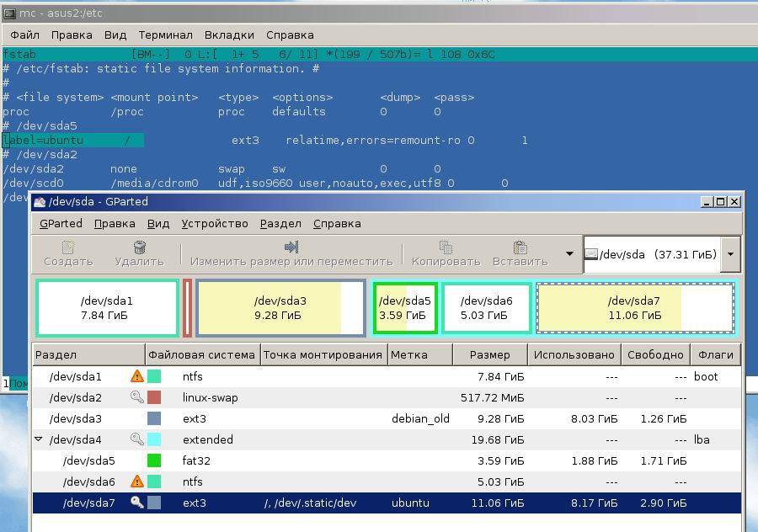Click the warning icon on /dev/sda1 row
This screenshot has height=532, width=758.
coord(137,376)
